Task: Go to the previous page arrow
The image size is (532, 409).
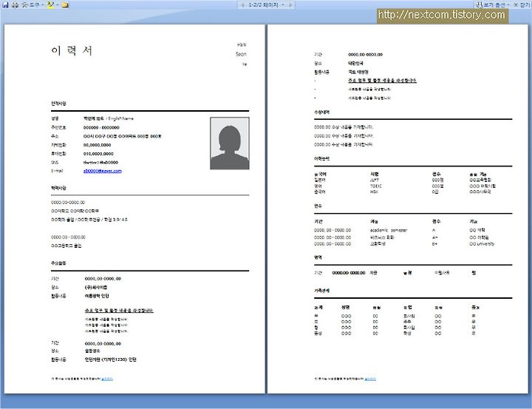Action: 242,4
